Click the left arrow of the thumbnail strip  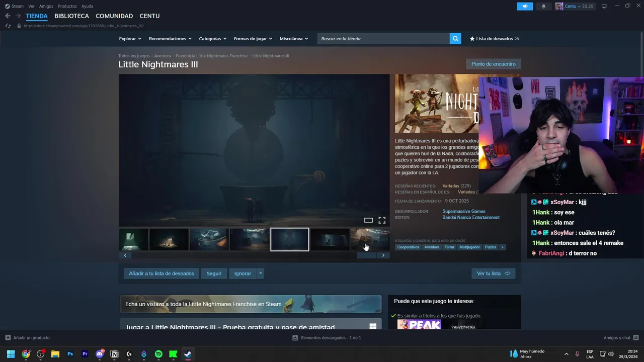click(x=125, y=255)
